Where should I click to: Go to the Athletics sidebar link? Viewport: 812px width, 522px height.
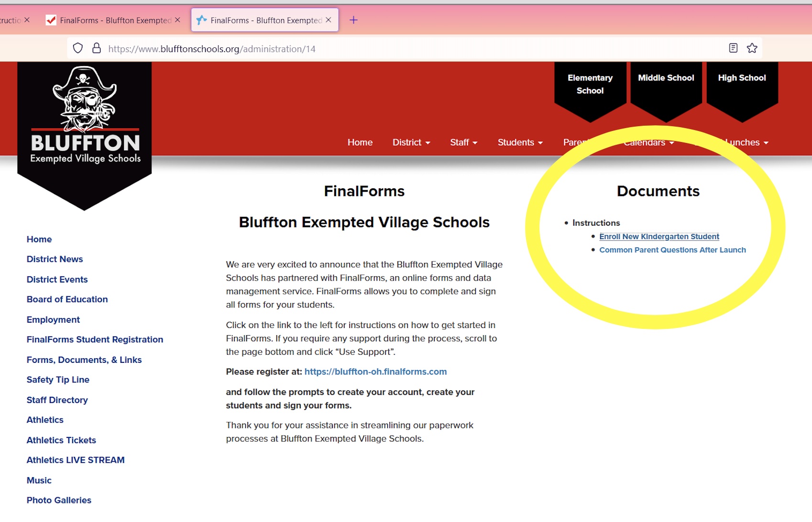45,420
